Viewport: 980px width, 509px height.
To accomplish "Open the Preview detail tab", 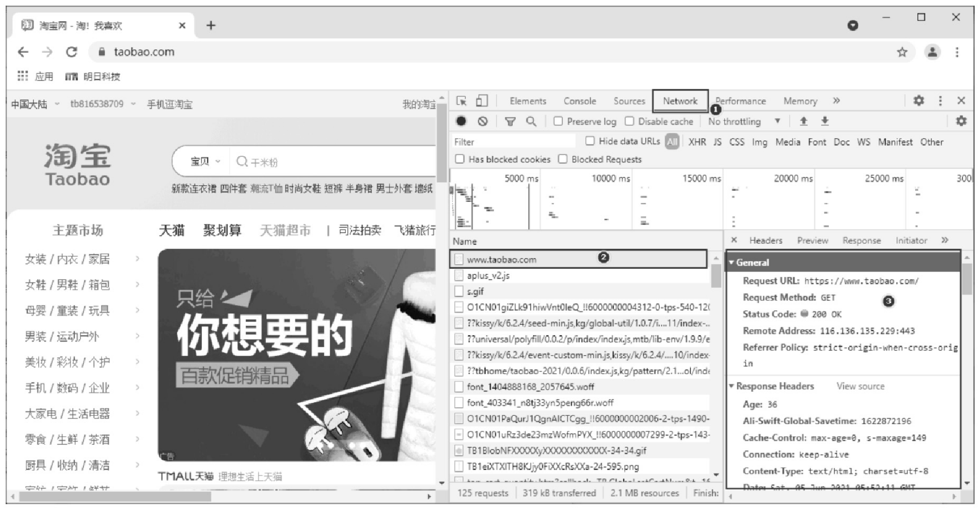I will (813, 240).
